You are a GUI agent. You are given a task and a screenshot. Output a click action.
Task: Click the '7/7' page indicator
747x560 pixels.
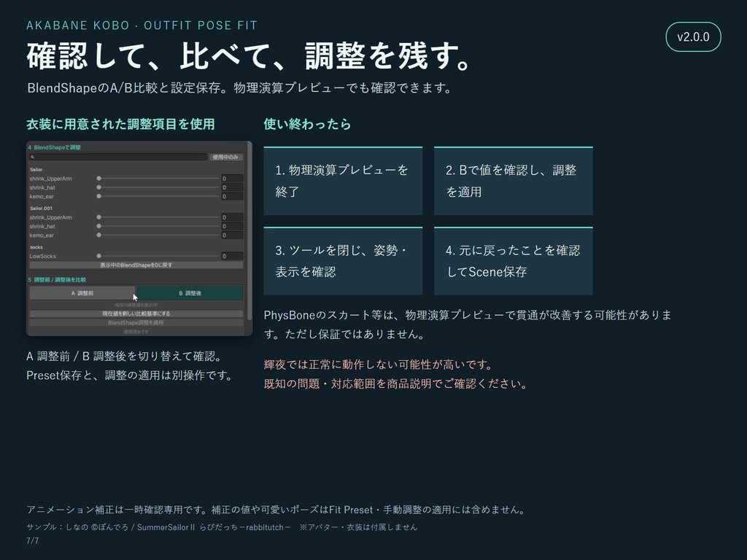tap(32, 541)
